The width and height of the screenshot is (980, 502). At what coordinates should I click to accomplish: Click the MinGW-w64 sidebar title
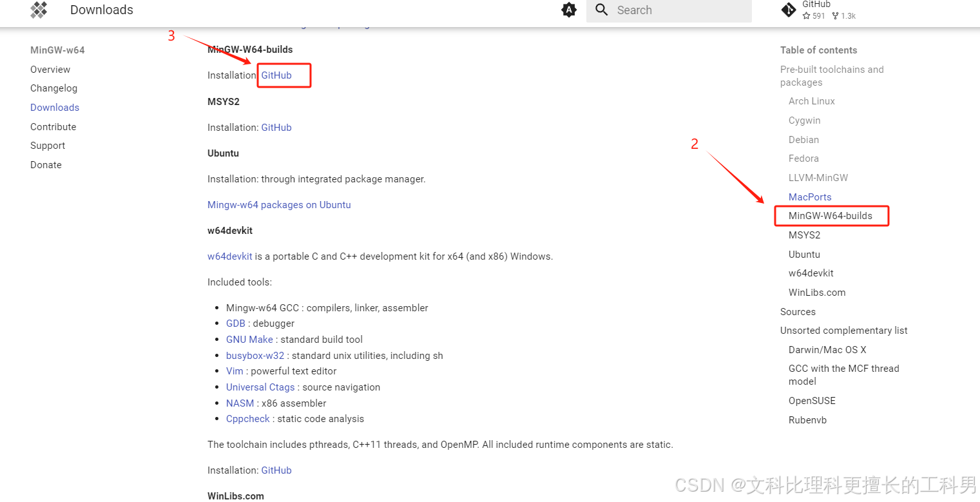coord(57,50)
